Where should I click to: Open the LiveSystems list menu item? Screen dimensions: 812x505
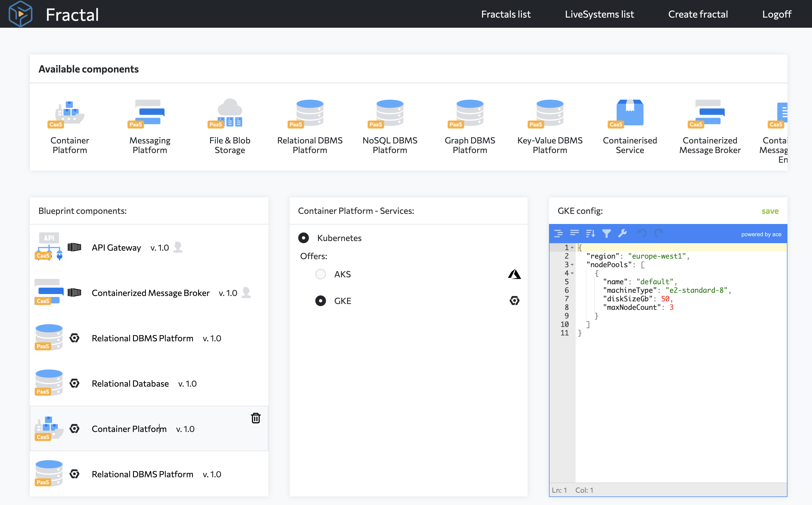point(599,14)
